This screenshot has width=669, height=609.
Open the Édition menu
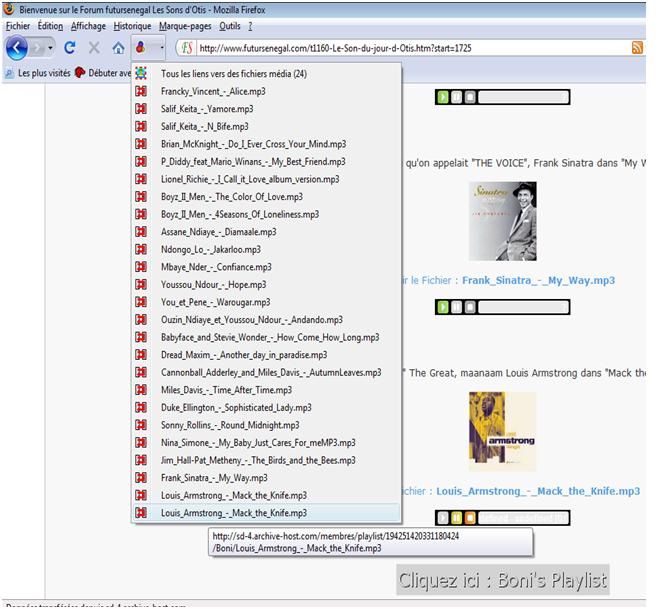[x=50, y=26]
